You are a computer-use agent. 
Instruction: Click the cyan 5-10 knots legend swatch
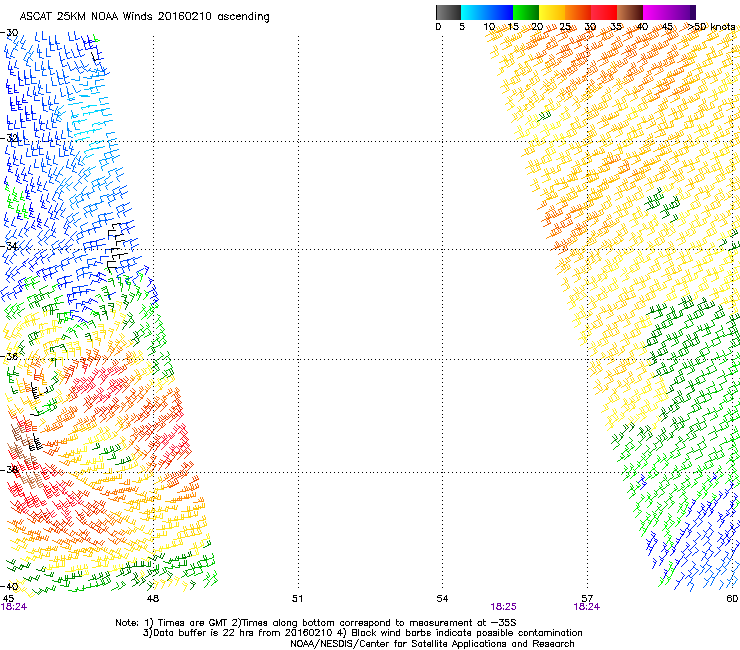point(474,12)
